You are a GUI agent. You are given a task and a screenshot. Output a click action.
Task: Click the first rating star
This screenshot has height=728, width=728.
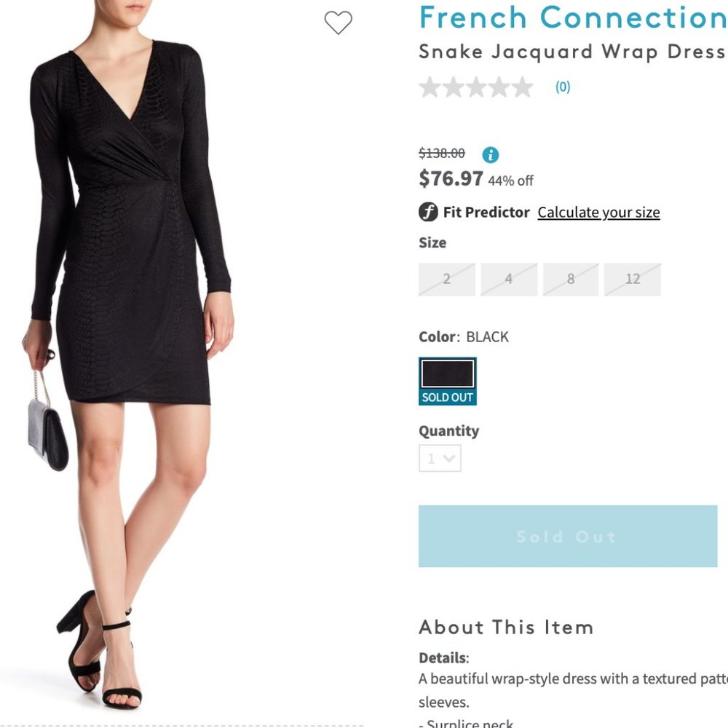click(428, 87)
